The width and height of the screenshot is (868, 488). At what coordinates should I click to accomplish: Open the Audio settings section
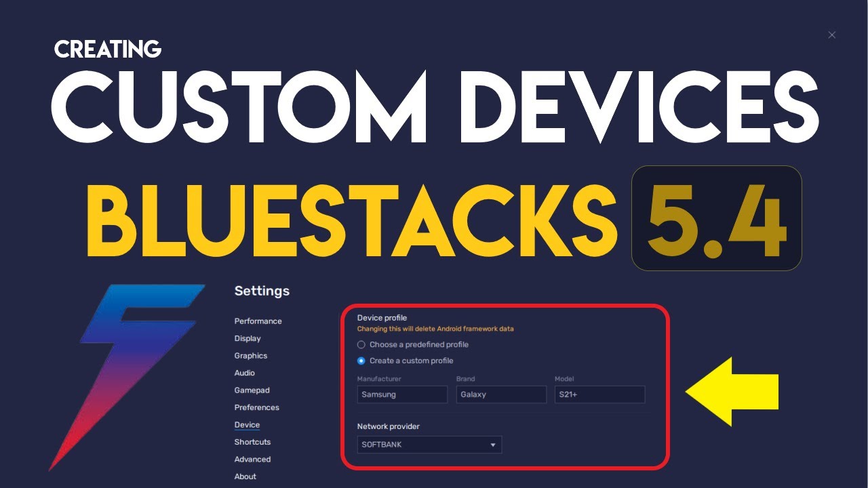245,373
